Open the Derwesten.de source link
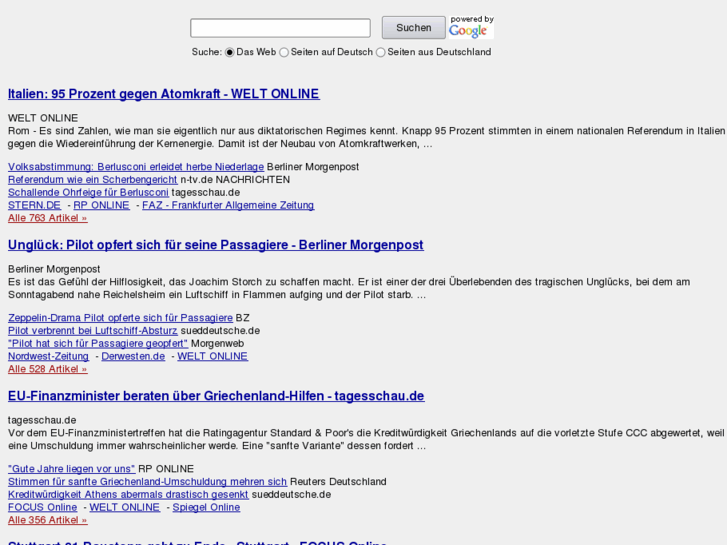This screenshot has height=545, width=727. pyautogui.click(x=133, y=356)
